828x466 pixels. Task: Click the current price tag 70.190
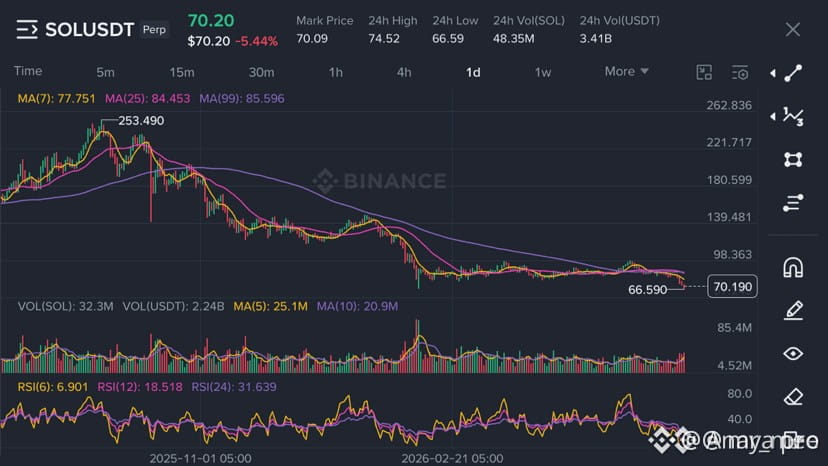[732, 286]
